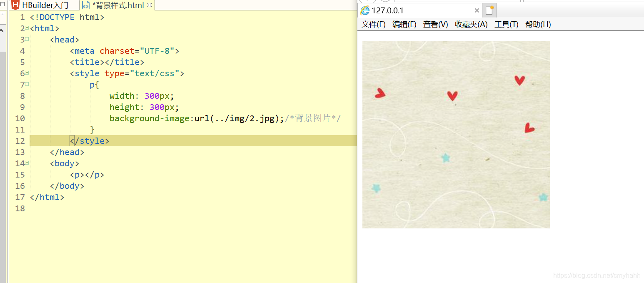This screenshot has width=644, height=283.
Task: Click line number 10 in the gutter
Action: click(20, 119)
